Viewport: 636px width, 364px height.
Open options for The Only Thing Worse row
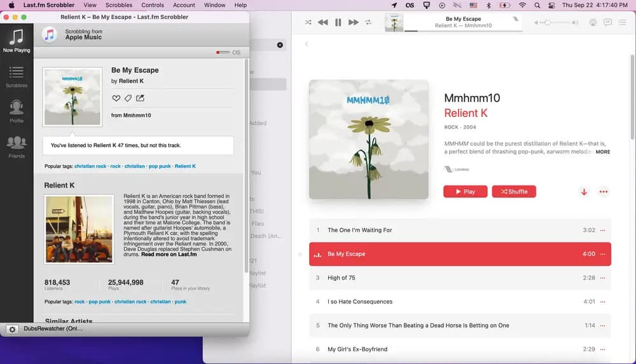tap(603, 325)
